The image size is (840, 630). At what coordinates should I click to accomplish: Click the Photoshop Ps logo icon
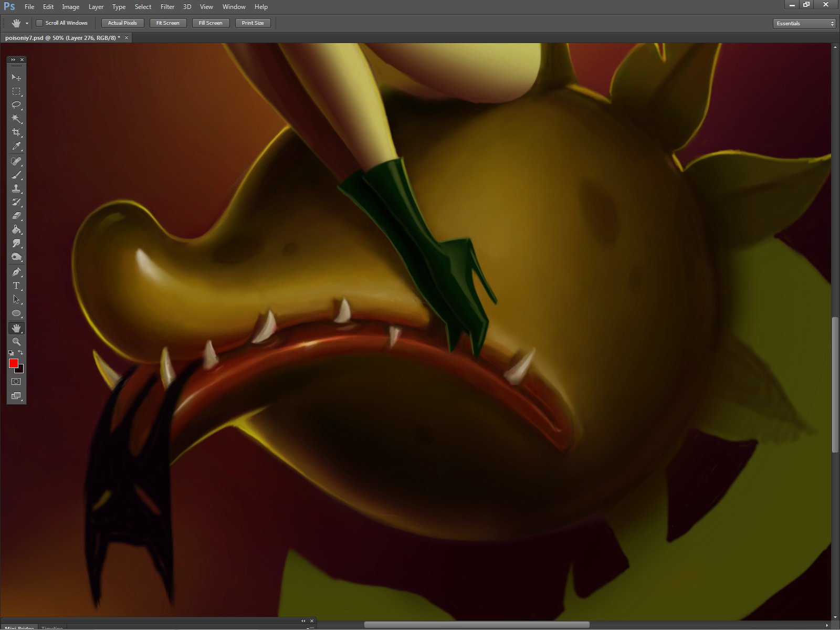point(9,6)
